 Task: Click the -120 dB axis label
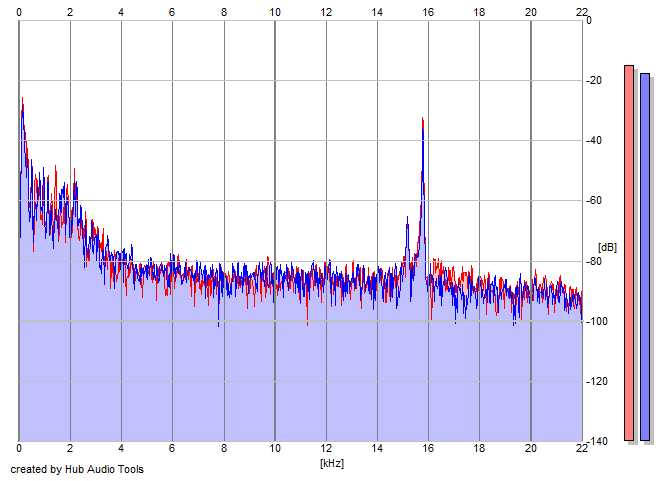point(597,381)
